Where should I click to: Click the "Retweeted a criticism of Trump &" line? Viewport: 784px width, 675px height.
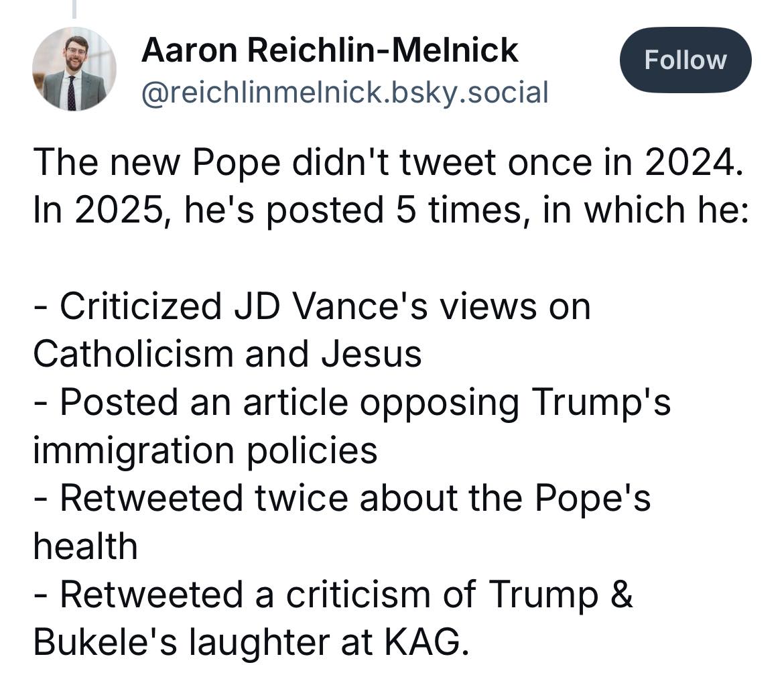point(333,594)
